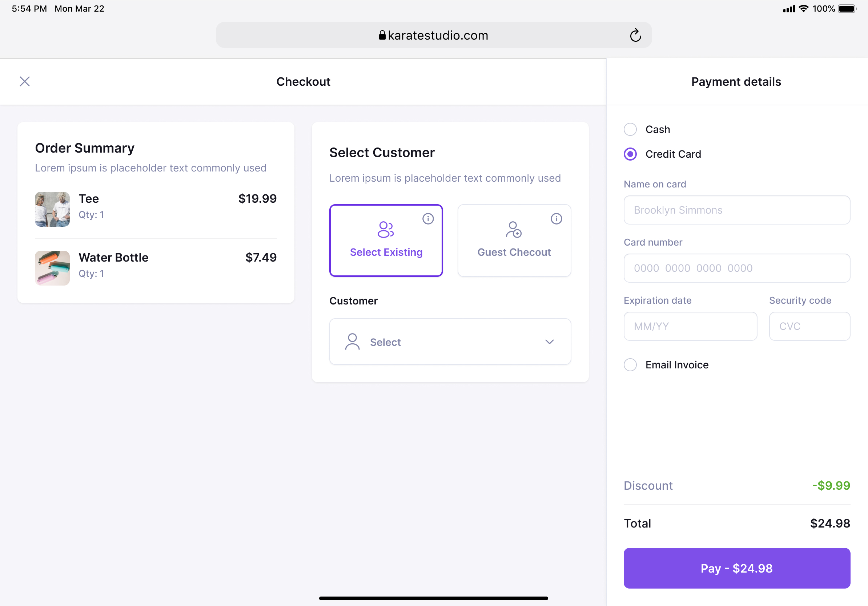Select the Cash payment radio button
Screen dimensions: 868x606
(630, 129)
